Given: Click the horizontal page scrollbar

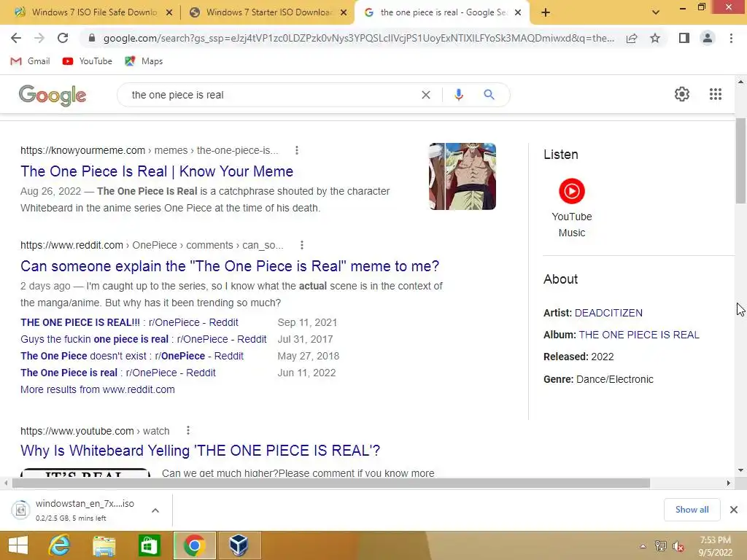Looking at the screenshot, I should 331,483.
